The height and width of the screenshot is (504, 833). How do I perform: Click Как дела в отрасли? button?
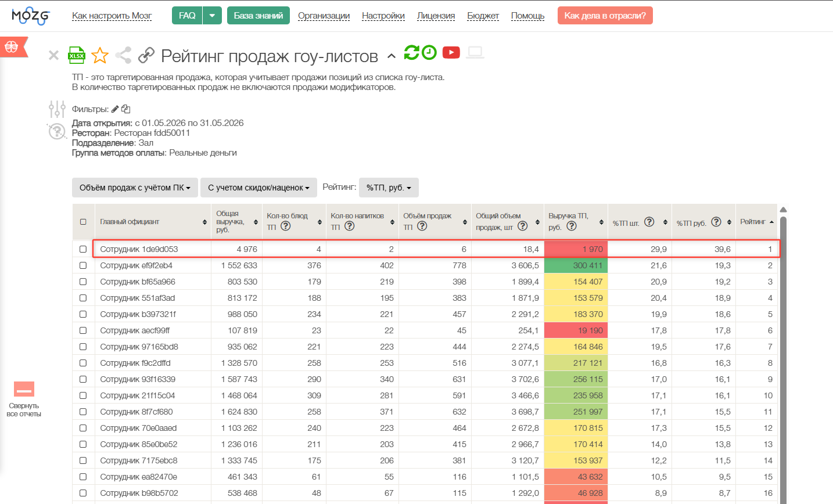coord(605,16)
